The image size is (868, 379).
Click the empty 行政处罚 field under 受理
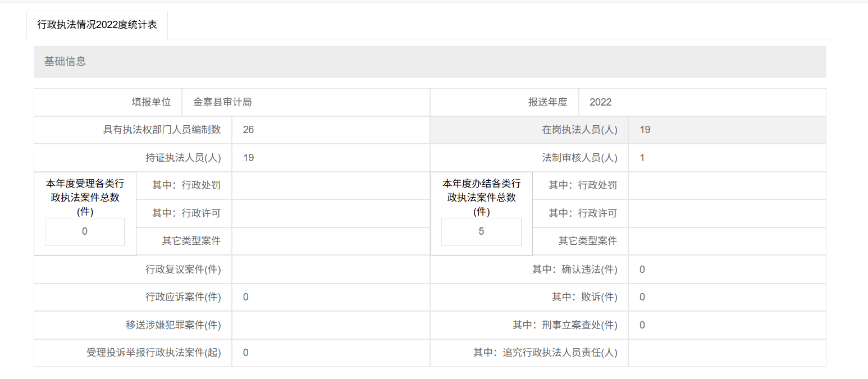click(330, 185)
